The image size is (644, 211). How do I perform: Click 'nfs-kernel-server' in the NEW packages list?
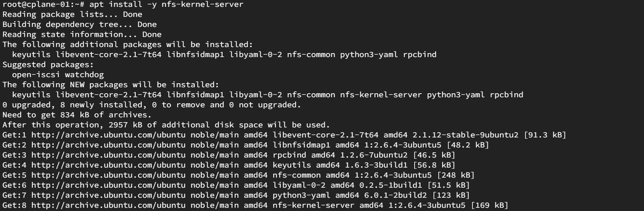coord(381,95)
